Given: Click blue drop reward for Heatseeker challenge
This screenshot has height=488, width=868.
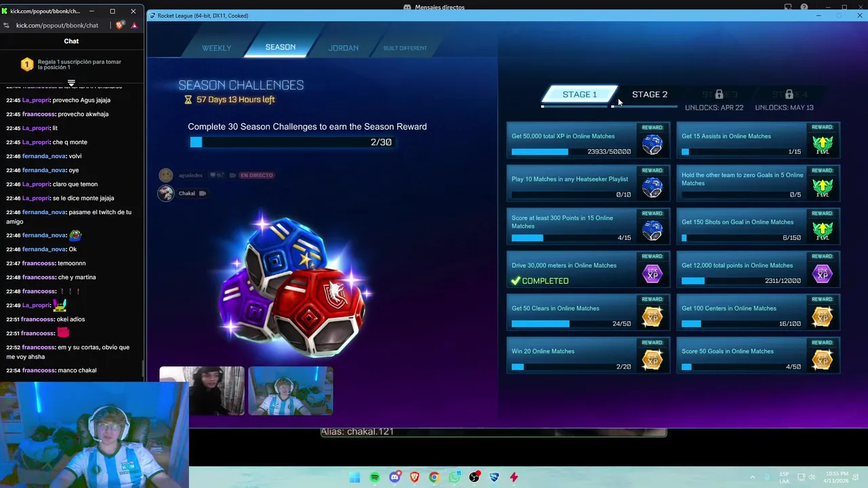Looking at the screenshot, I should point(652,188).
